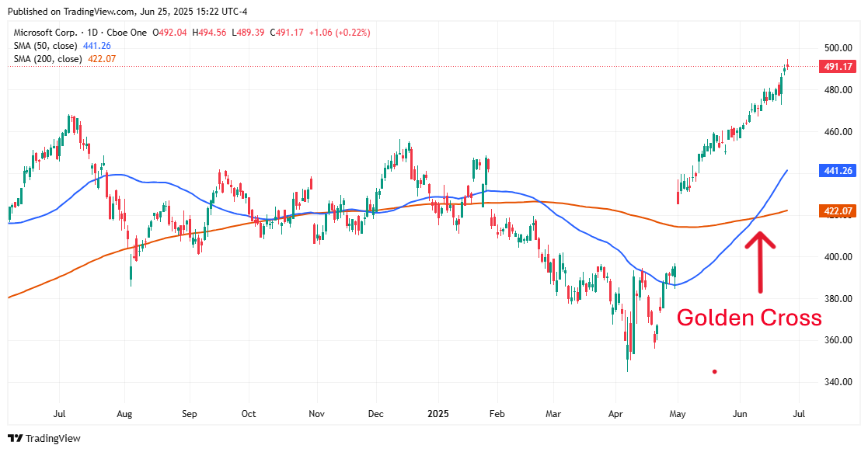This screenshot has height=452, width=868.
Task: Click the C491.17 close value in header
Action: [x=287, y=33]
